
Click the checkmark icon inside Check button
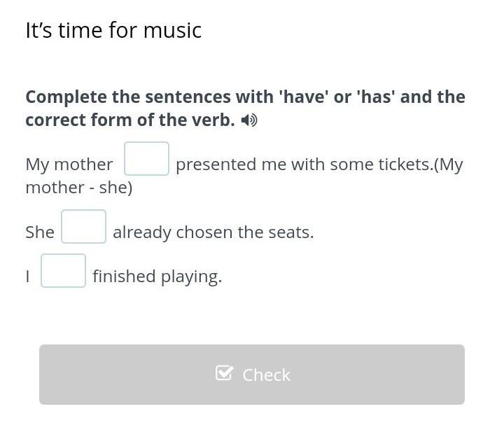click(x=225, y=373)
